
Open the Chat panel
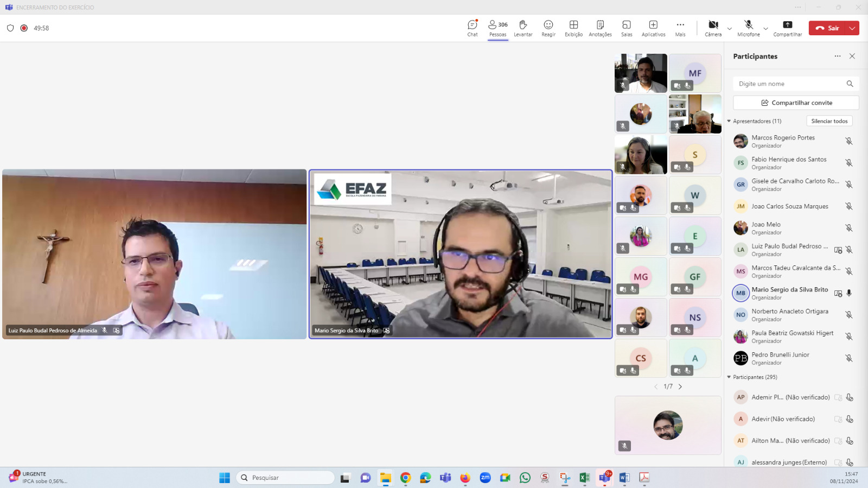pyautogui.click(x=473, y=28)
